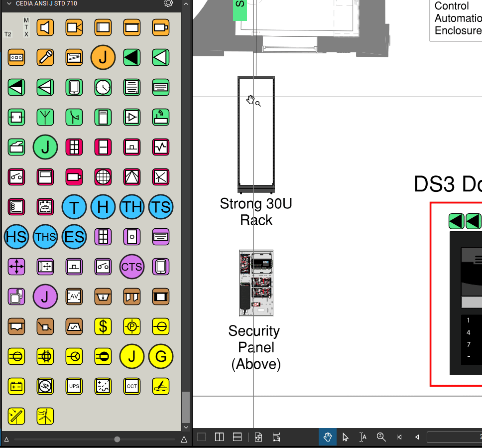Choose the orange circular J symbol

coord(103,57)
